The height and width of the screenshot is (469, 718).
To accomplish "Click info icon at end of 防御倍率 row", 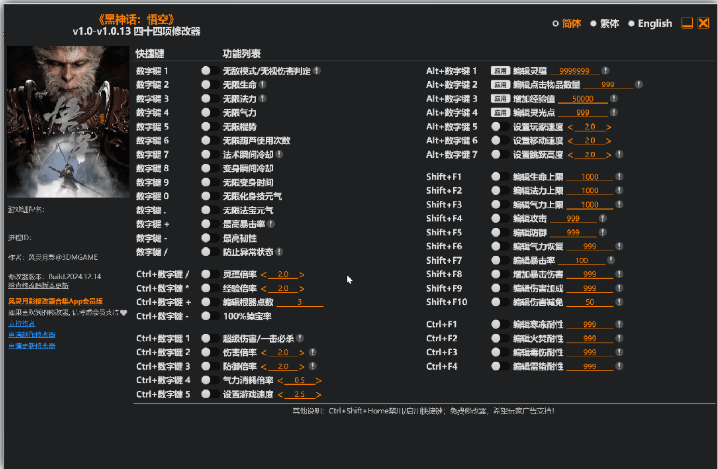I will tap(313, 366).
